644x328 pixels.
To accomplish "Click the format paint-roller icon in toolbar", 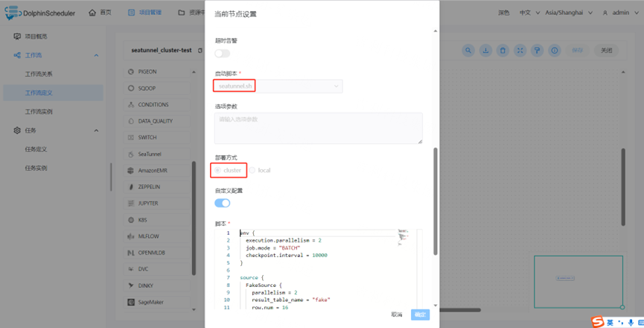I will tap(538, 51).
